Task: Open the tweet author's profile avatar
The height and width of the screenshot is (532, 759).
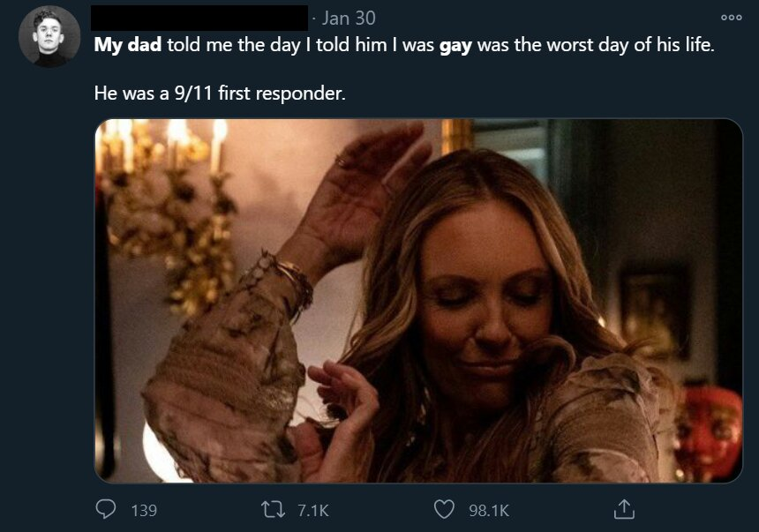Action: pyautogui.click(x=49, y=36)
